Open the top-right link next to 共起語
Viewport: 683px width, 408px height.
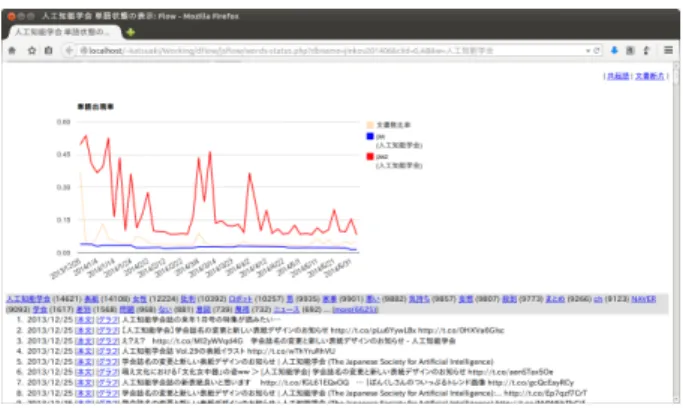click(x=649, y=76)
